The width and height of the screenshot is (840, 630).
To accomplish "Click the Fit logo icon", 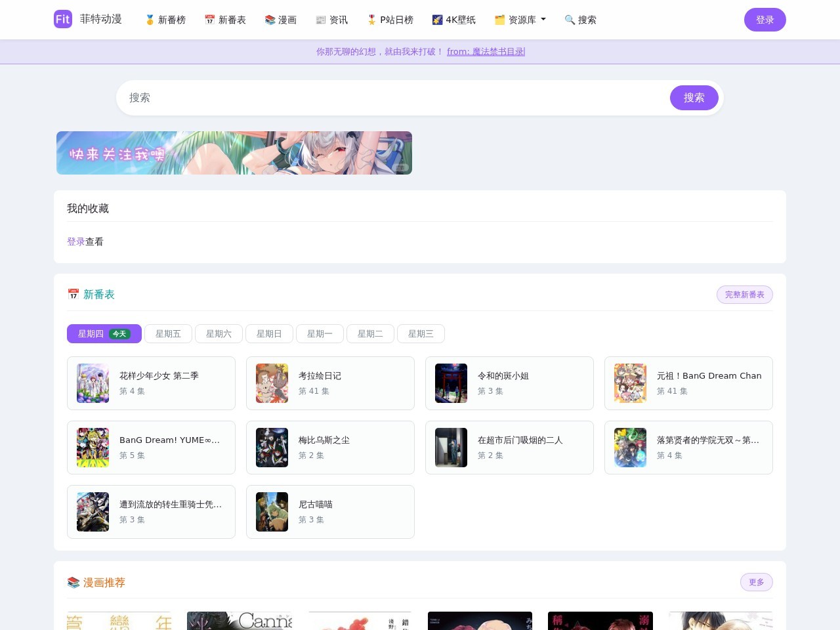I will point(62,19).
